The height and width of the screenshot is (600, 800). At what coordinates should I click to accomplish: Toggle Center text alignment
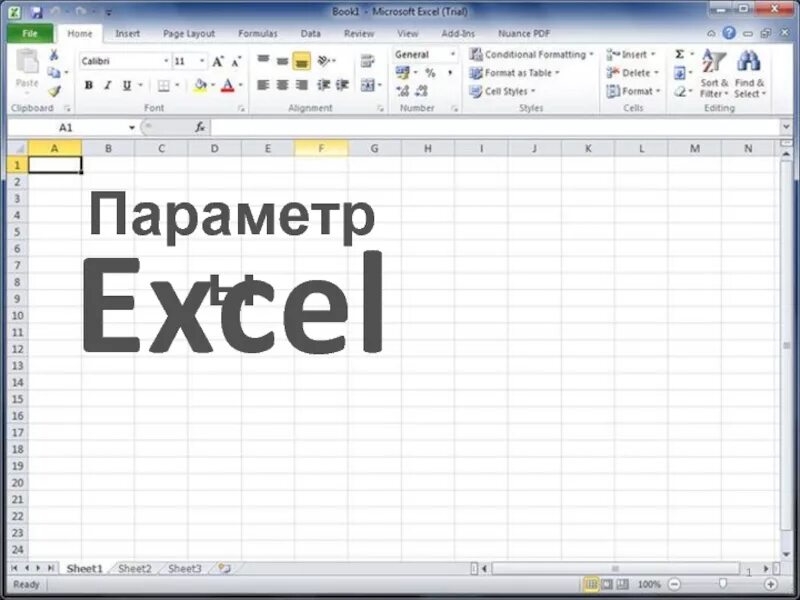(x=283, y=85)
